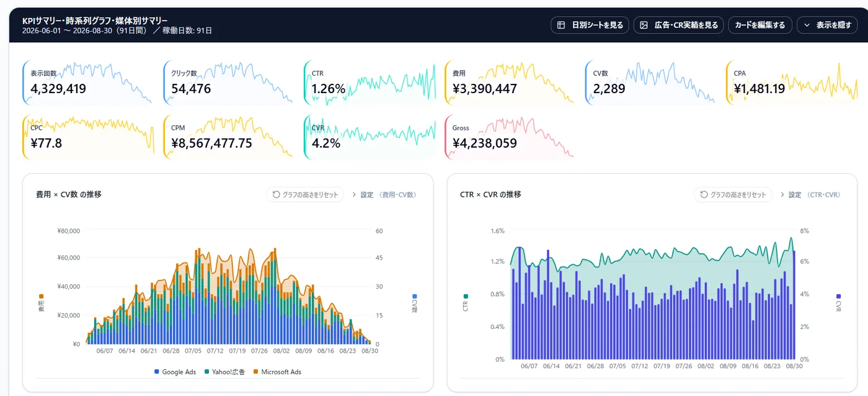Click the KPIサマリー header title
Screen dimensions: 868x396
95,20
